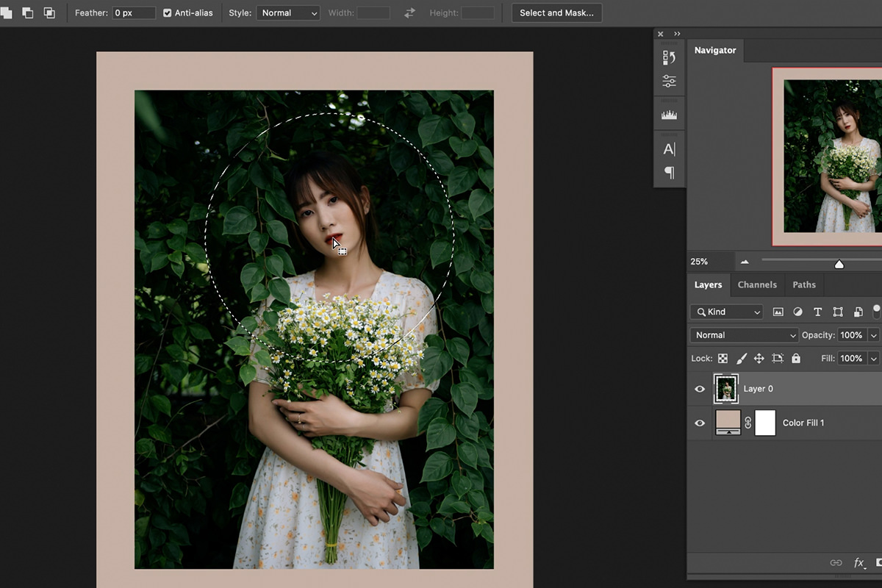The width and height of the screenshot is (882, 588).
Task: Select intersect with selection mode icon
Action: coord(49,13)
